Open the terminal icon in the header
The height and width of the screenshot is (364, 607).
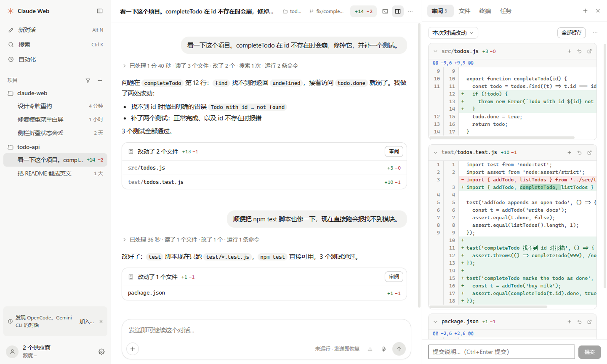pyautogui.click(x=385, y=11)
